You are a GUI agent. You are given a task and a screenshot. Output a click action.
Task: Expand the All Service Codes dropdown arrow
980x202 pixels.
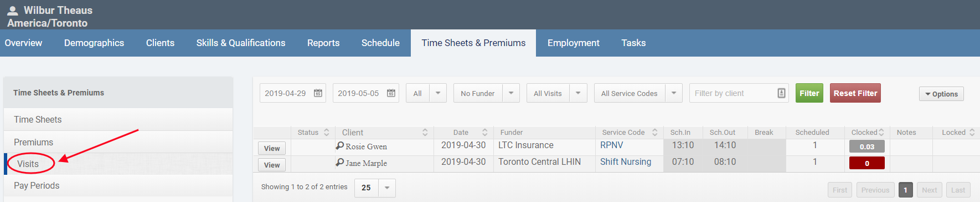pos(674,93)
